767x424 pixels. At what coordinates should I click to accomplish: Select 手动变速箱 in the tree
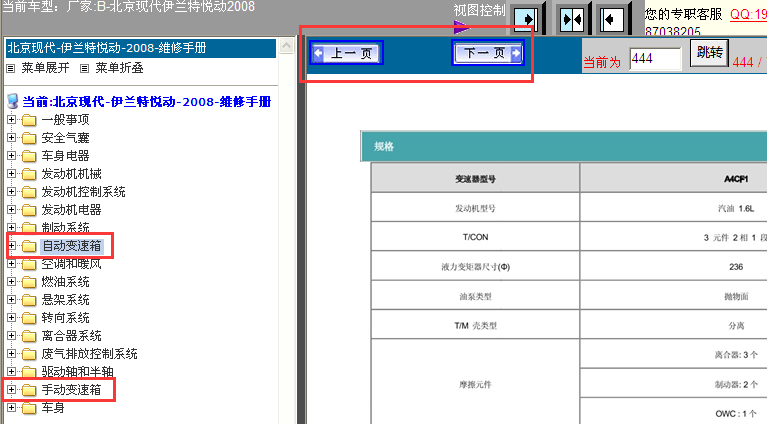click(71, 390)
